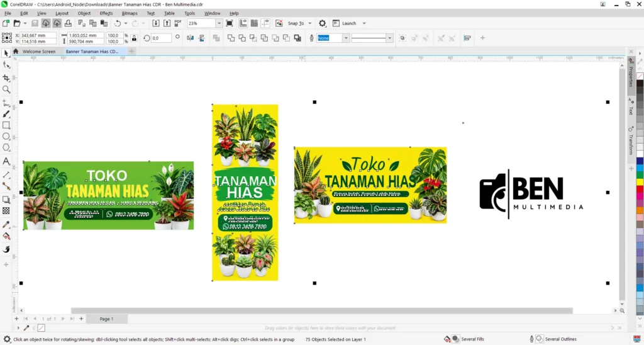This screenshot has height=345, width=644.
Task: Select the Zoom magnifier tool
Action: point(6,89)
